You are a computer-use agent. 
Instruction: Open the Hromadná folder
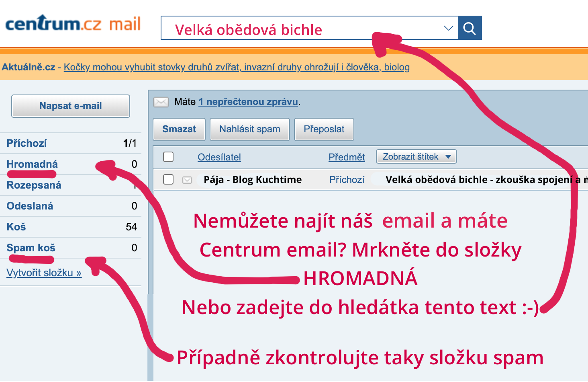[32, 164]
